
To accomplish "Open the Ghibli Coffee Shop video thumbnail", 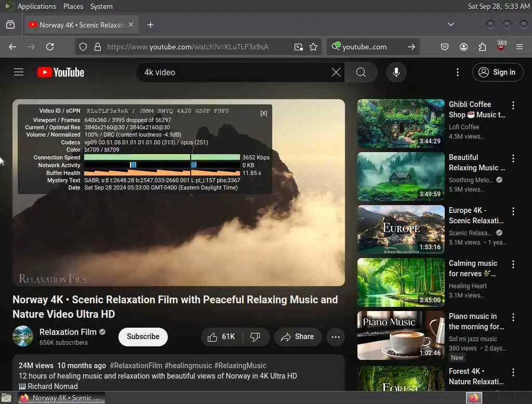I will (401, 124).
